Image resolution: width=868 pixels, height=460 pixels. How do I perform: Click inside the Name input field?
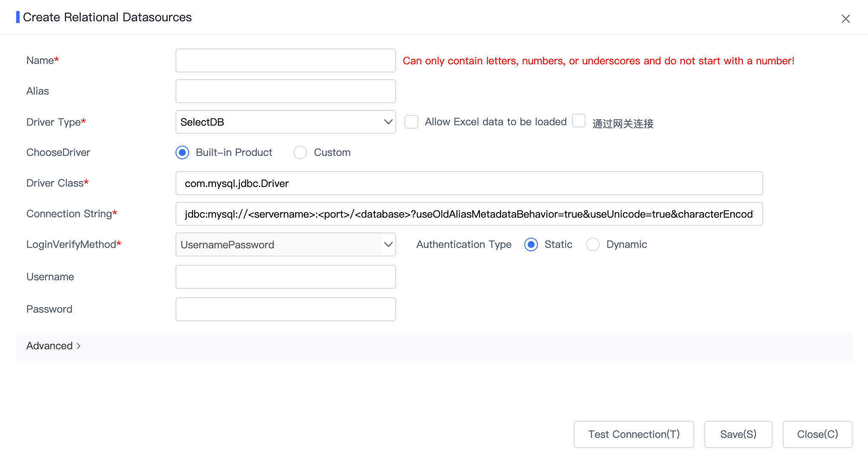click(x=285, y=60)
